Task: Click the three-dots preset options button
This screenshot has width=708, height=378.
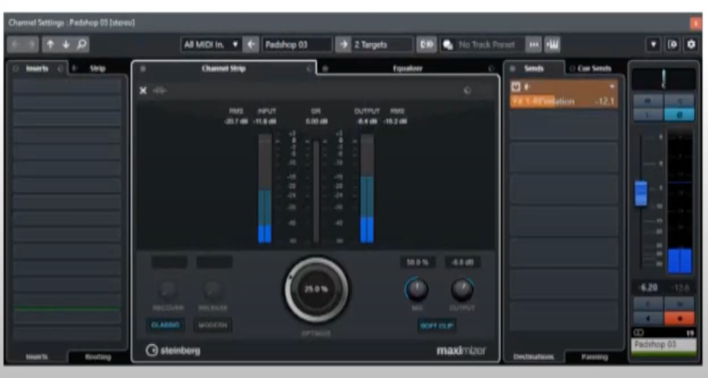Action: pos(534,44)
